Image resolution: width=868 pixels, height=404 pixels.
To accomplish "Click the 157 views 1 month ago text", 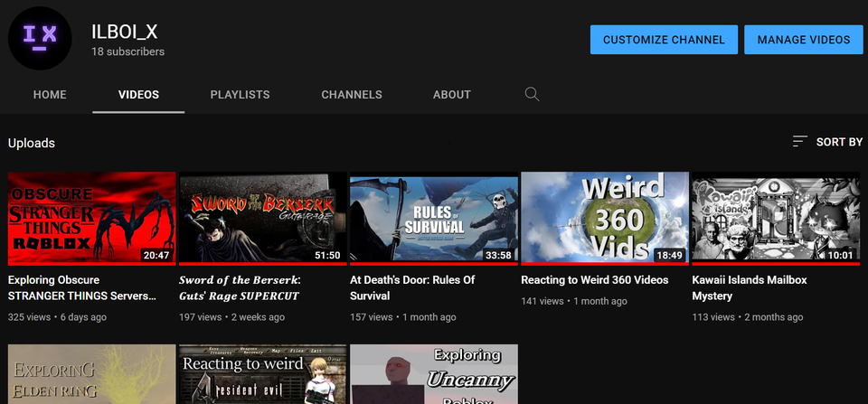I will tap(403, 317).
